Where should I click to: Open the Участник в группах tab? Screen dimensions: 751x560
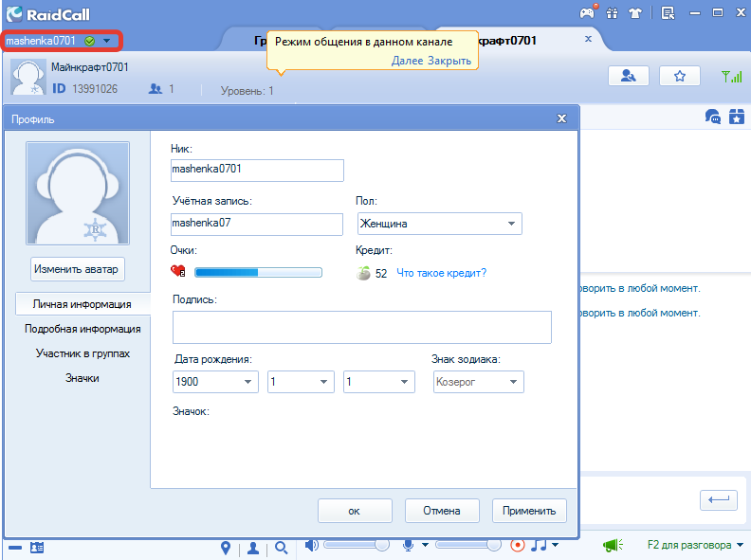(82, 353)
